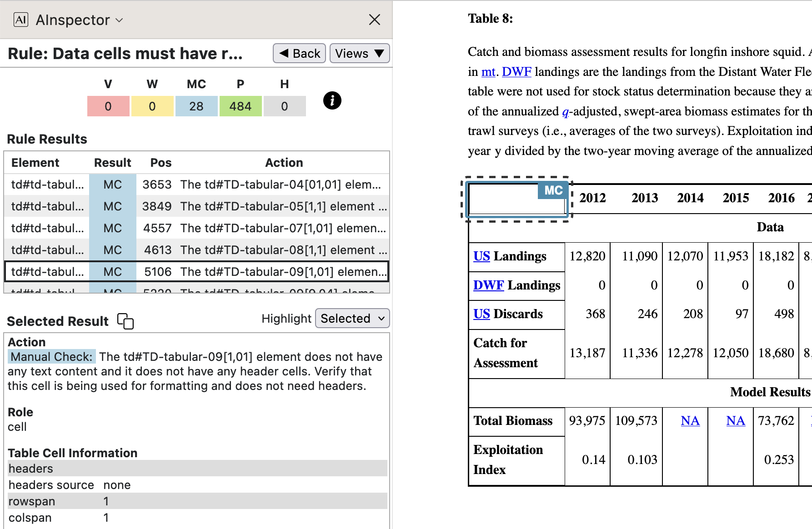812x529 pixels.
Task: Click the rule information icon
Action: (x=332, y=100)
